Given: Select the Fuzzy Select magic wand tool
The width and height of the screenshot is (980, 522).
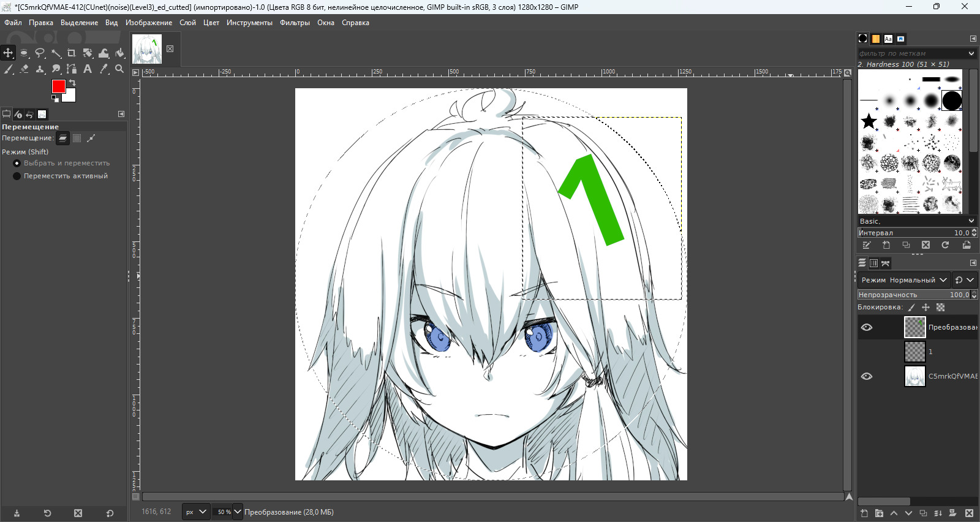Looking at the screenshot, I should pyautogui.click(x=56, y=53).
